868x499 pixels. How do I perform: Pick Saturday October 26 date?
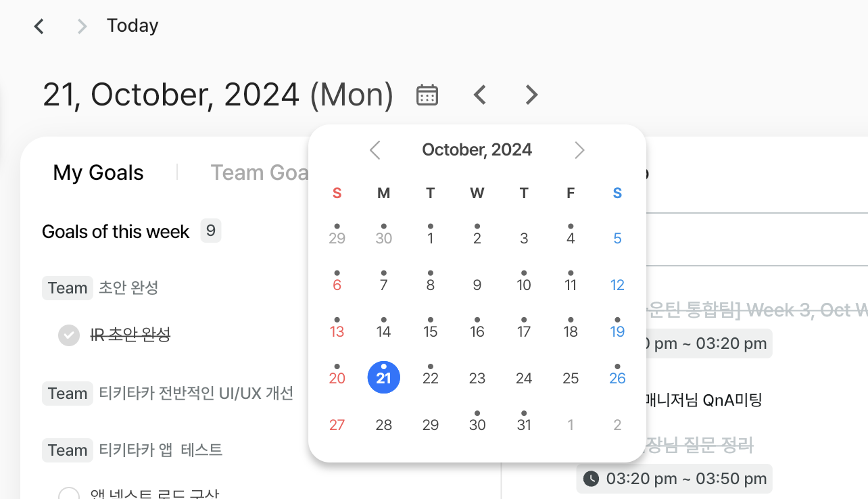click(617, 378)
